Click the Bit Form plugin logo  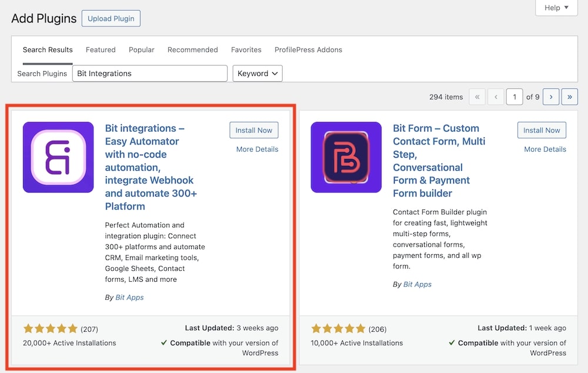click(346, 157)
